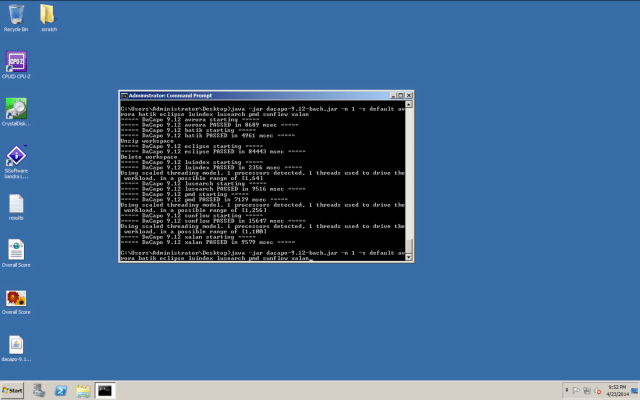Launch Windows PowerShell from the taskbar
This screenshot has width=640, height=400.
pos(61,391)
